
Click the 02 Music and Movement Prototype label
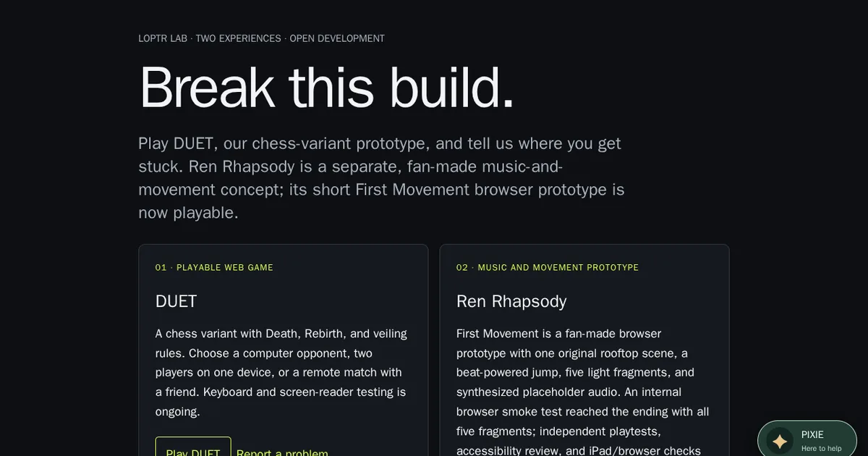point(548,268)
